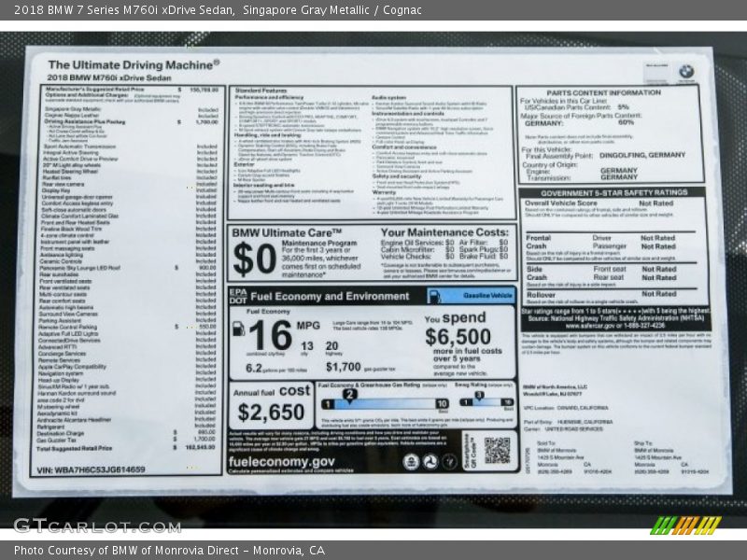Click the 13 city mileage value
747x560 pixels.
coord(307,346)
